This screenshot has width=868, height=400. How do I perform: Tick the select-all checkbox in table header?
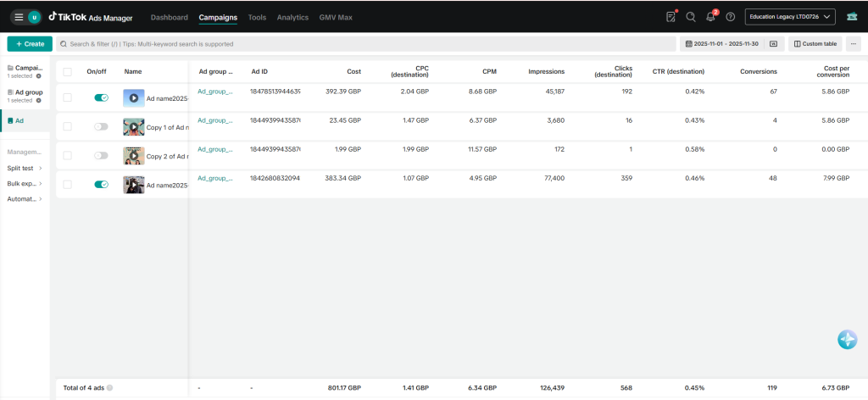(x=68, y=72)
